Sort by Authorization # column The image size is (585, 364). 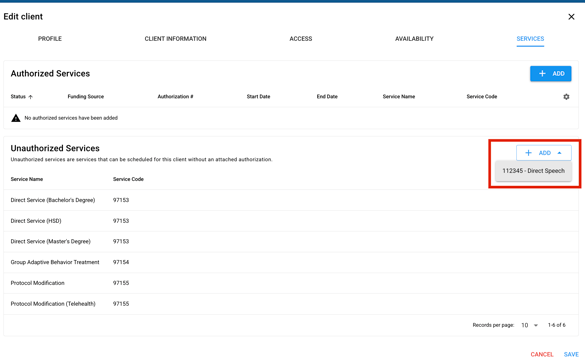(175, 97)
